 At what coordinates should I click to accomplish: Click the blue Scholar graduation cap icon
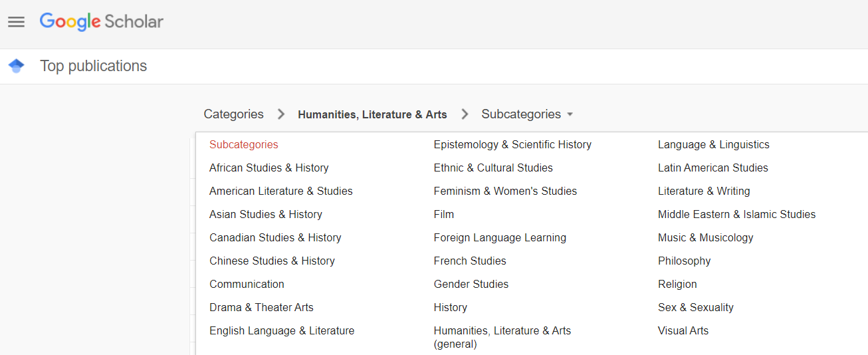[17, 66]
